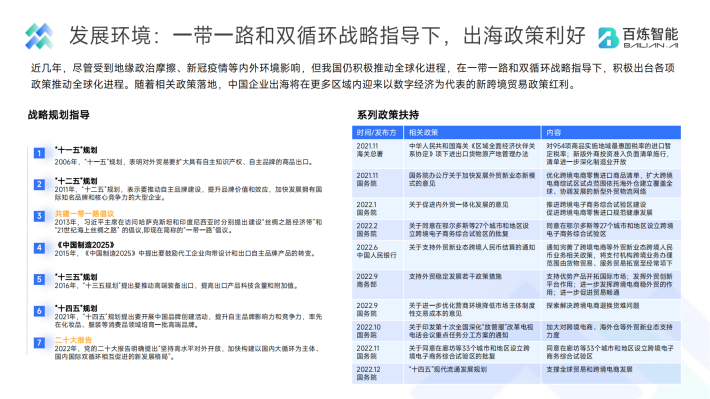Select number 6 badge for 十四五规划

[x=39, y=311]
